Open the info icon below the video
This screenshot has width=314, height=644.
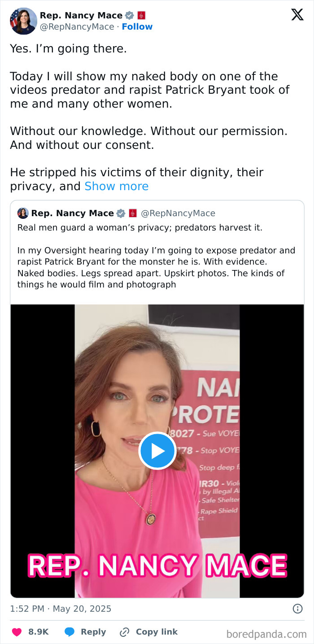tap(297, 609)
